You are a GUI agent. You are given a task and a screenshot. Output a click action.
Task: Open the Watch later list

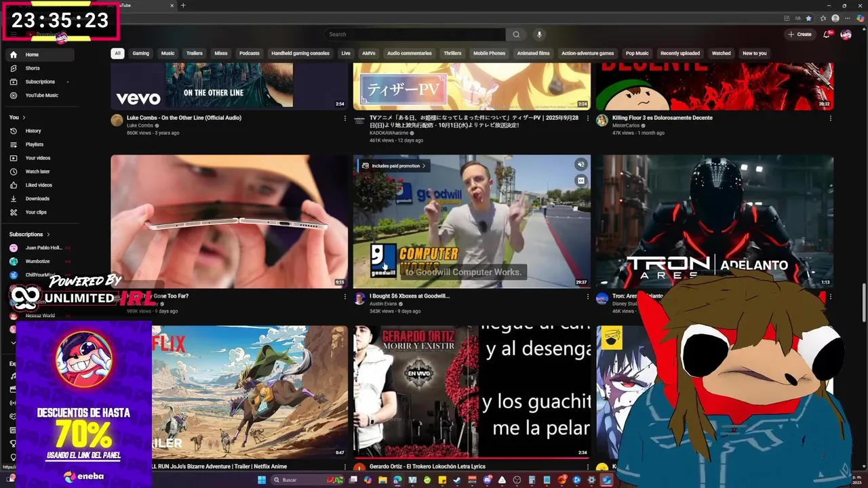pyautogui.click(x=37, y=171)
